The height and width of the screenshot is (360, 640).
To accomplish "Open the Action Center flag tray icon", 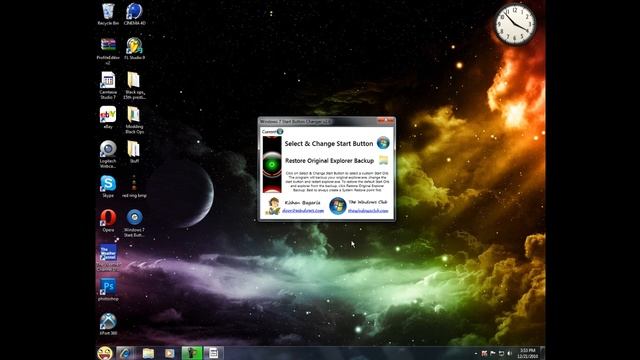I will coord(493,353).
